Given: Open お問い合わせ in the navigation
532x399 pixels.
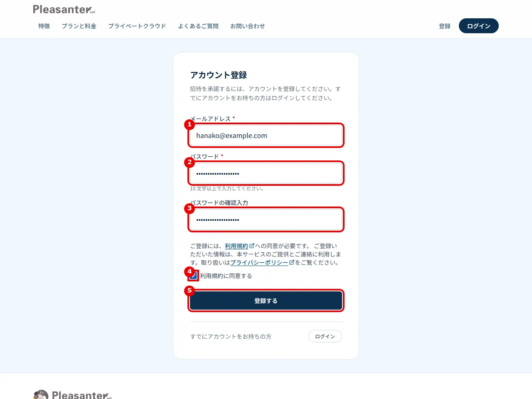Looking at the screenshot, I should click(x=248, y=26).
